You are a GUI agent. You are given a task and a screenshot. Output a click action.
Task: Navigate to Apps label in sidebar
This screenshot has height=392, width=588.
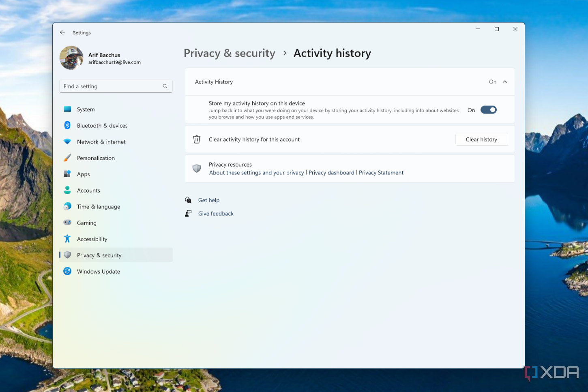(x=84, y=174)
